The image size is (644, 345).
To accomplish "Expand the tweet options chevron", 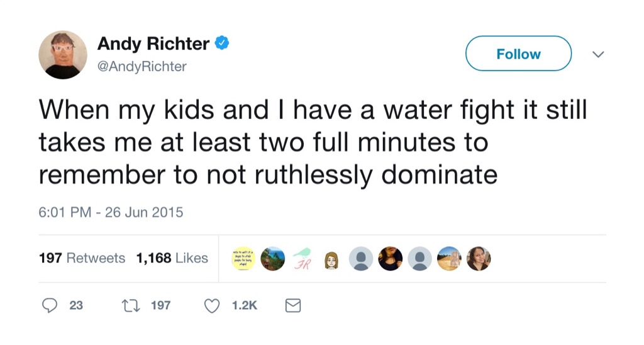I will tap(598, 55).
